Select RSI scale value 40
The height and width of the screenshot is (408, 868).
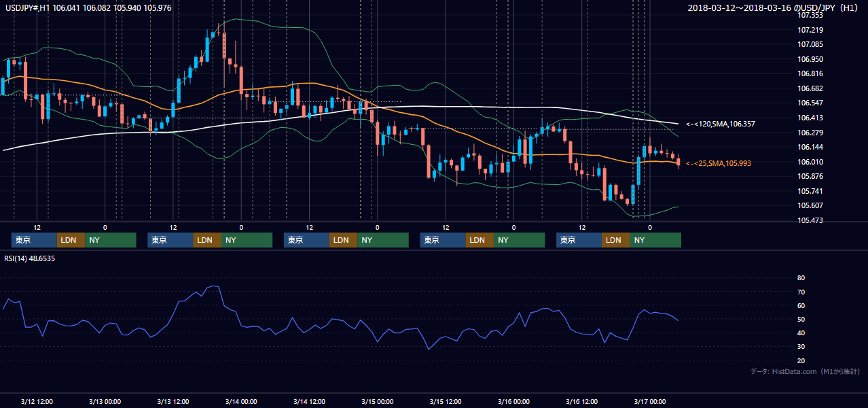[x=801, y=333]
